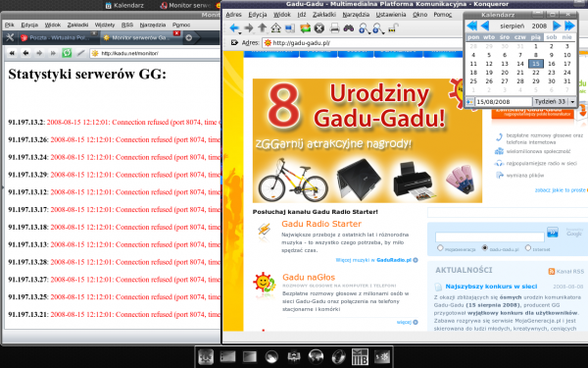This screenshot has height=368, width=588.
Task: Open find with the binoculars icon
Action: coord(349,28)
